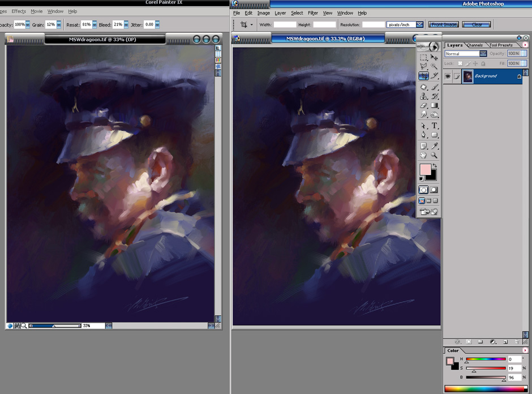The height and width of the screenshot is (394, 532).
Task: Click the Painter magnifier icon in status bar
Action: (24, 326)
